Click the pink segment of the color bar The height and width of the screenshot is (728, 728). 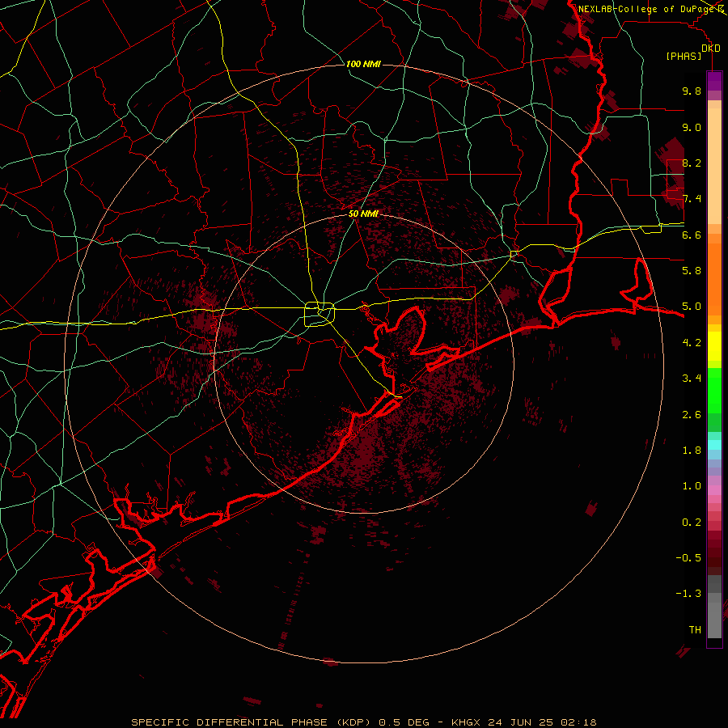(714, 490)
